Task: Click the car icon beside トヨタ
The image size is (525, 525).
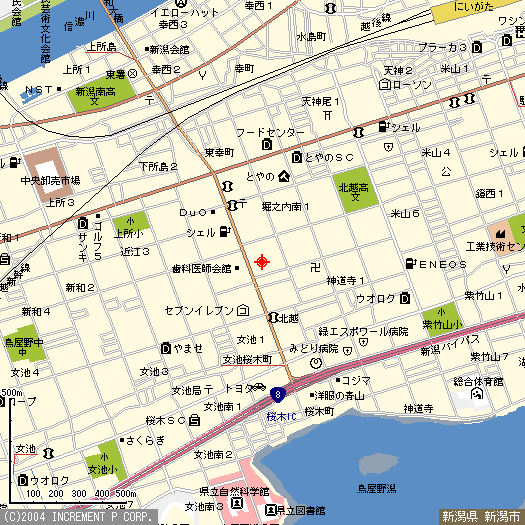Action: (x=258, y=387)
